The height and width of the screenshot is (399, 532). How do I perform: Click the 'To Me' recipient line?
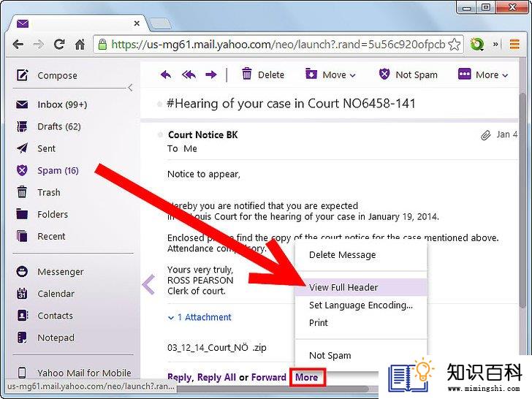coord(182,148)
